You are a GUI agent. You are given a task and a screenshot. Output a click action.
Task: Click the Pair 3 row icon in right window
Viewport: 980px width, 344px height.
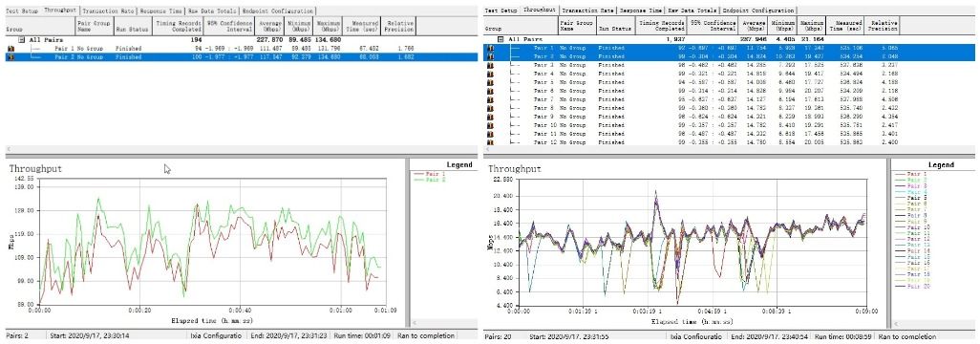point(490,65)
